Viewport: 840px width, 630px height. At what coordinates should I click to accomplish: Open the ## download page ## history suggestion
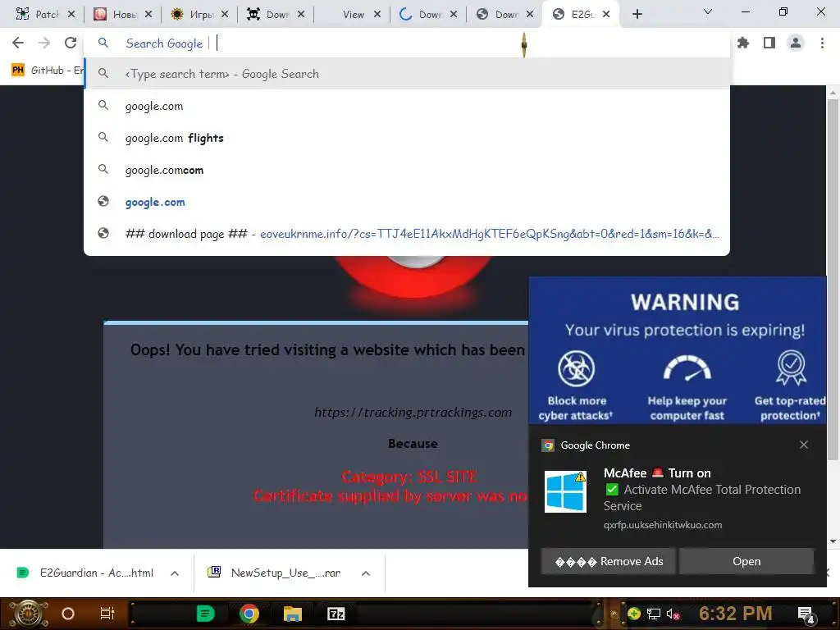click(407, 234)
